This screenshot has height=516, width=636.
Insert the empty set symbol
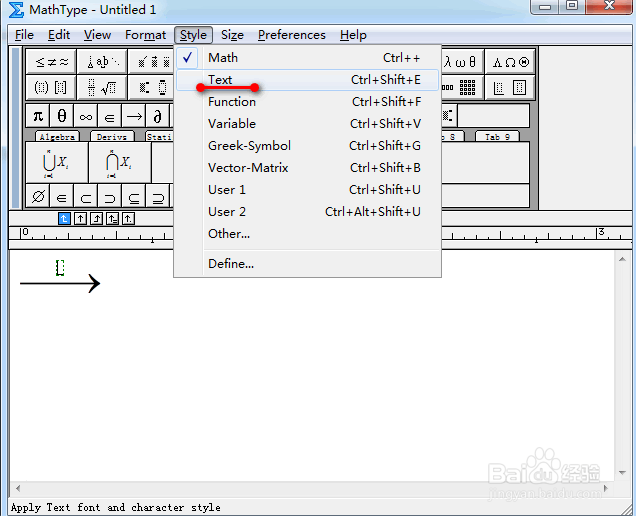click(x=38, y=196)
